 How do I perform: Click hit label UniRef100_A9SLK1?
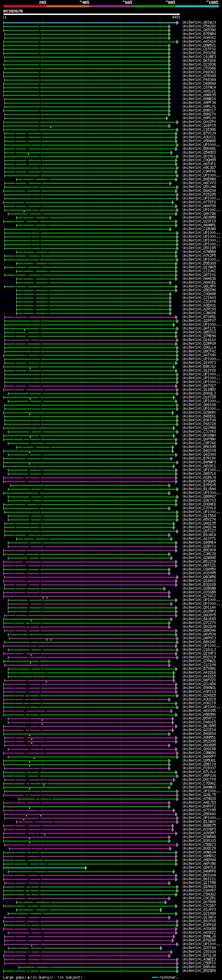point(199,91)
